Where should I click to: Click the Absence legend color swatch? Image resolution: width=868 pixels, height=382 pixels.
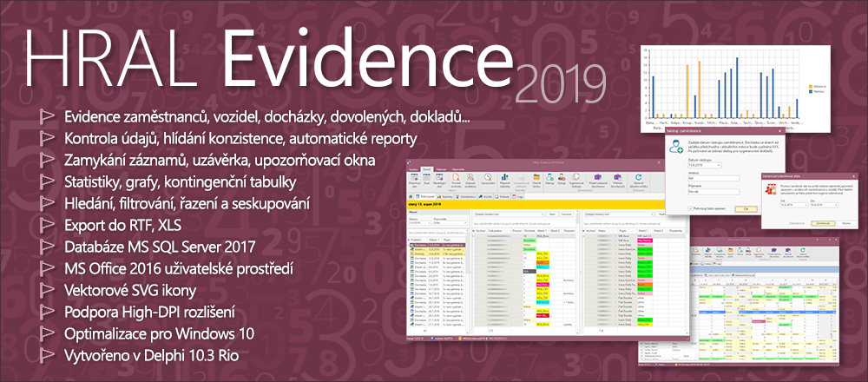[812, 88]
